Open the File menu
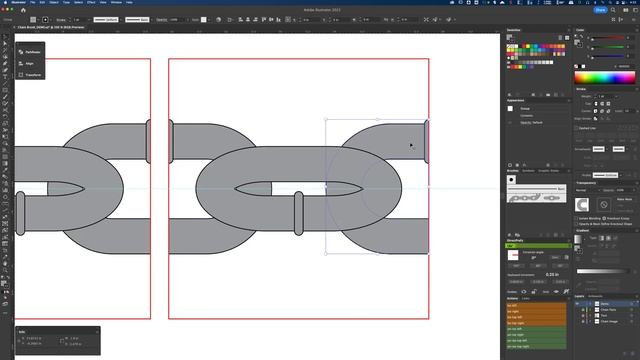This screenshot has height=360, width=640. [x=32, y=2]
